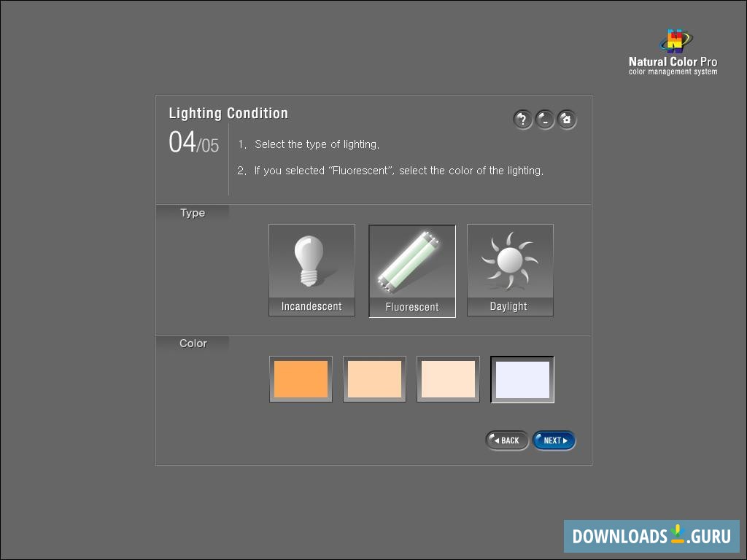This screenshot has height=560, width=747.
Task: Click the BACK button
Action: (506, 440)
